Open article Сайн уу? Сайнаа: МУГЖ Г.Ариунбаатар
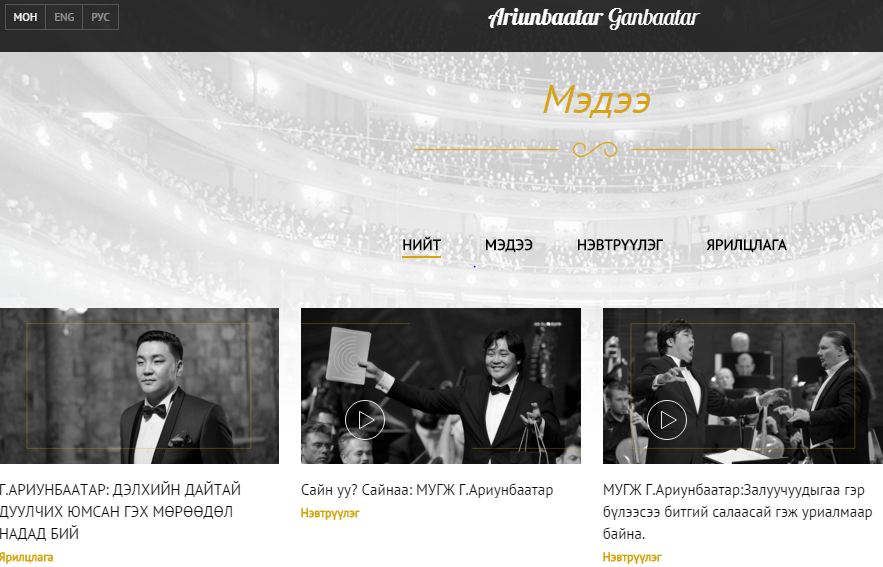Viewport: 883px width, 567px height. click(427, 490)
